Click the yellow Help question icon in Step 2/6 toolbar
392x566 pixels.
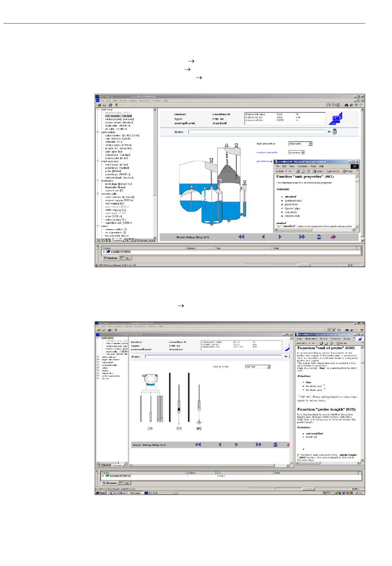click(x=116, y=105)
